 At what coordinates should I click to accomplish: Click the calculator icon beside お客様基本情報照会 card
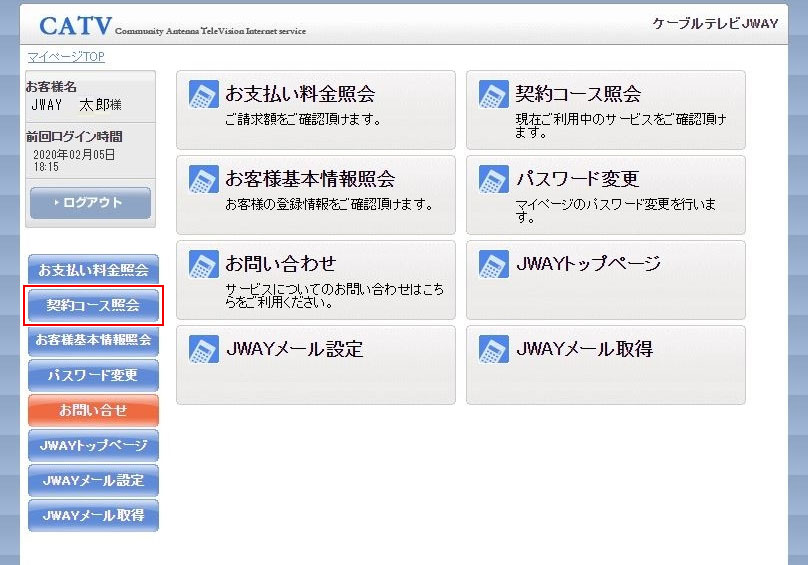coord(204,179)
